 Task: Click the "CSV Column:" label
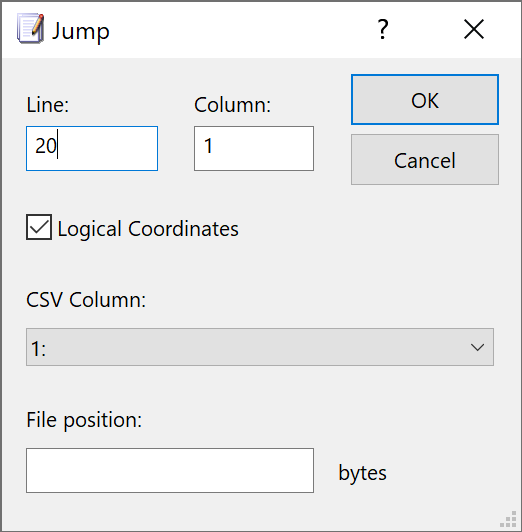pyautogui.click(x=86, y=300)
